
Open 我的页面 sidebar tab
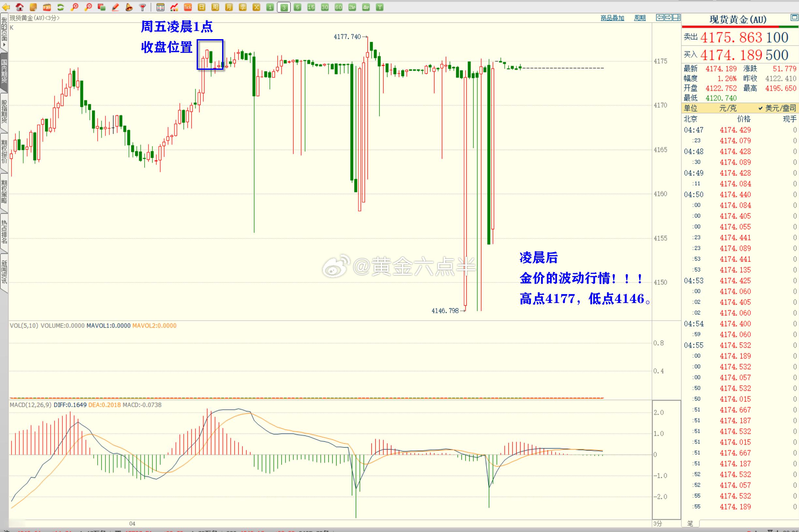(4, 32)
